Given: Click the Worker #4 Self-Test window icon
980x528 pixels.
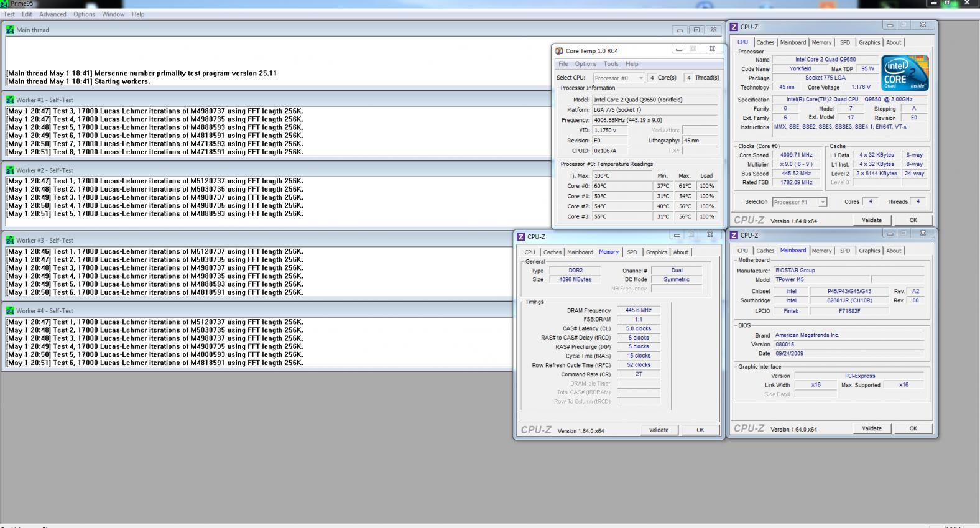Looking at the screenshot, I should (x=10, y=310).
